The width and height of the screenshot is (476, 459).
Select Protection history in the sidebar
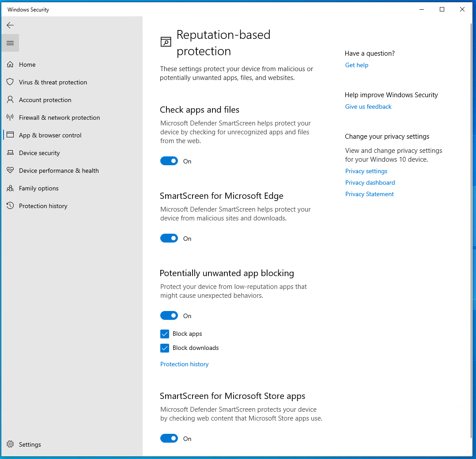click(x=43, y=206)
